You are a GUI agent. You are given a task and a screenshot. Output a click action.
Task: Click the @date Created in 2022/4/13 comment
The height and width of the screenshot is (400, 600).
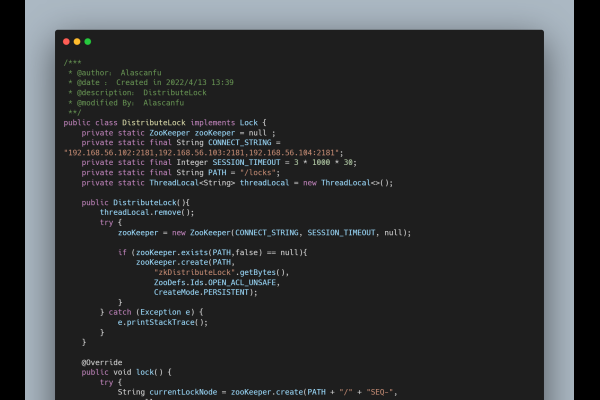[150, 82]
